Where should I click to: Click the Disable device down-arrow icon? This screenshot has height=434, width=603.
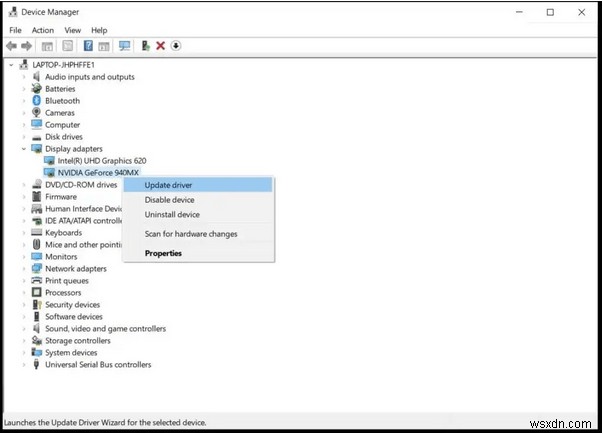pos(176,46)
